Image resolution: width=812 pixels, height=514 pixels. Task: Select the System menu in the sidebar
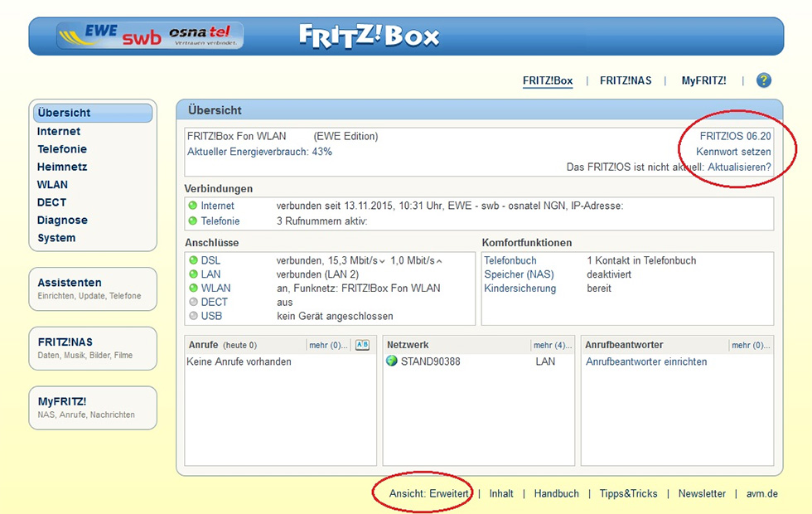[x=56, y=238]
